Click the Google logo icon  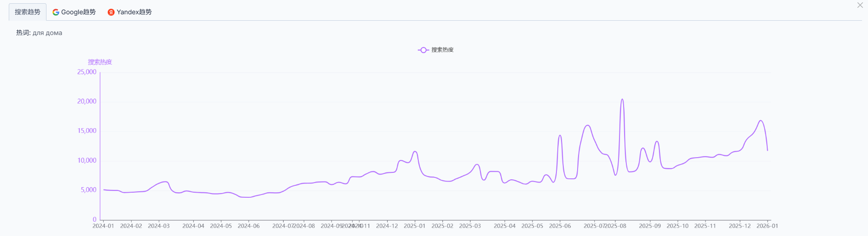pyautogui.click(x=56, y=12)
